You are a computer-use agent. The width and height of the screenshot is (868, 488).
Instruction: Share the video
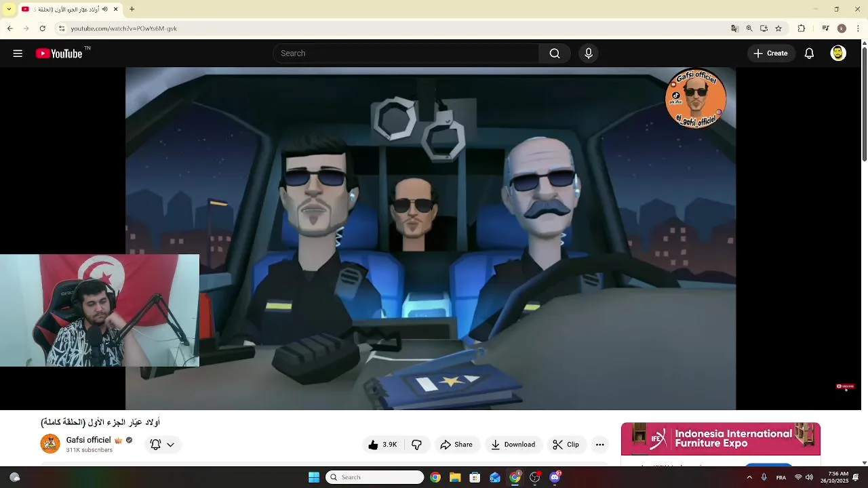tap(456, 445)
